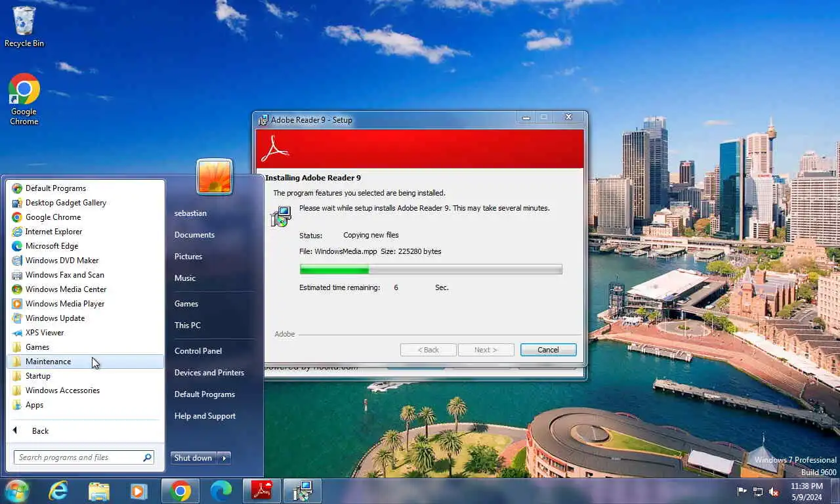Expand the Startup folder
Viewport: 840px width, 504px height.
click(85, 376)
